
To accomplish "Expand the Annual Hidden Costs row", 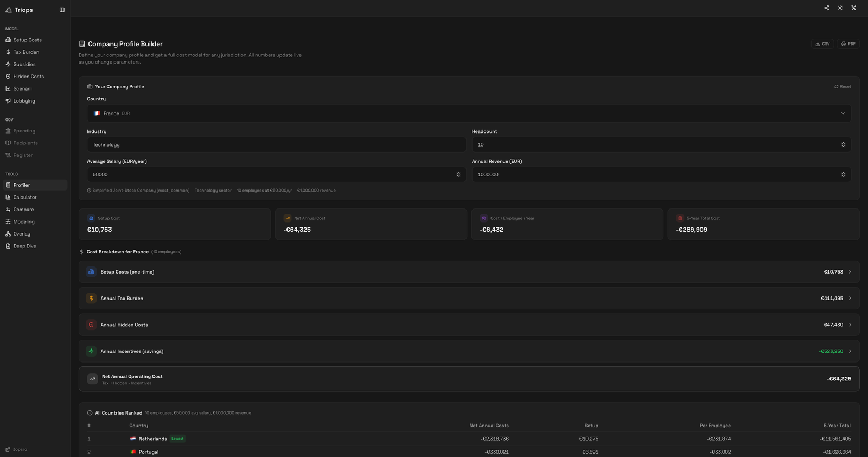I will coord(469,325).
